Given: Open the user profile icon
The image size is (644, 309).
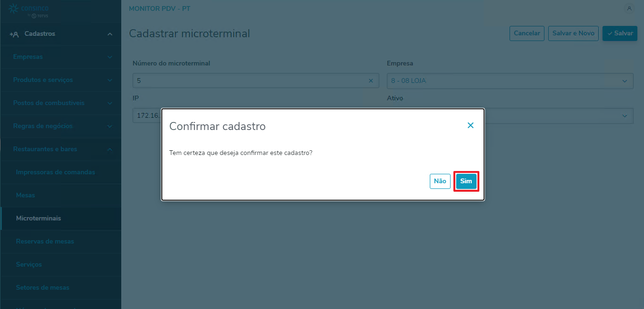Looking at the screenshot, I should pyautogui.click(x=629, y=8).
